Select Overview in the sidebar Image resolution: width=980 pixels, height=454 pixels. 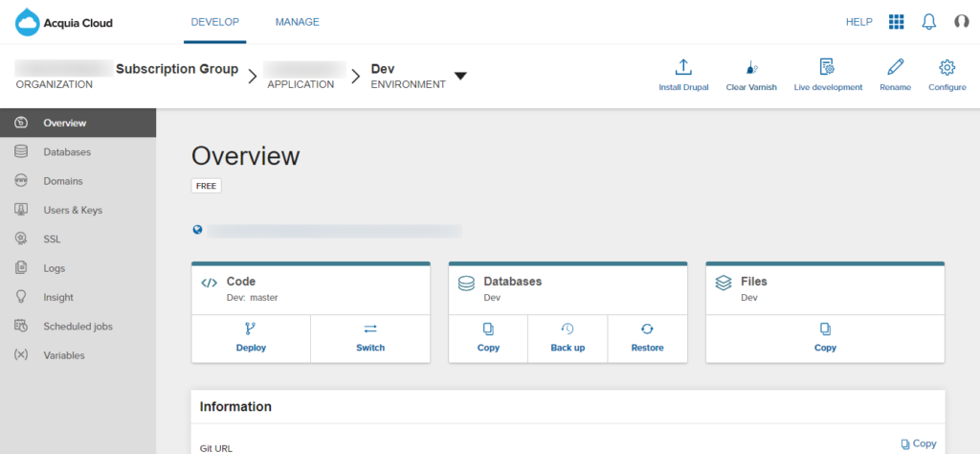pyautogui.click(x=78, y=123)
